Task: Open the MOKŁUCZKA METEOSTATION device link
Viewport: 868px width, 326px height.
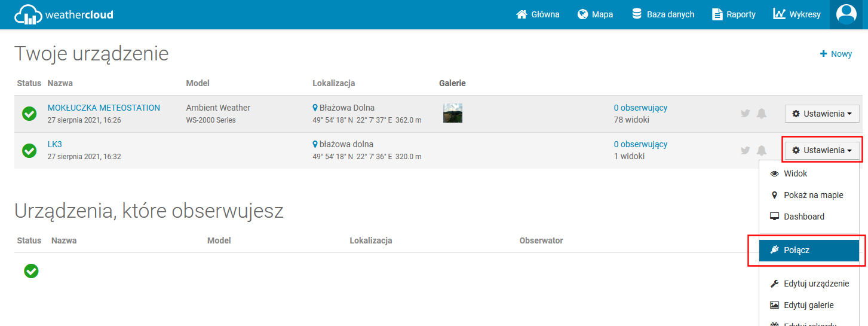Action: 104,108
